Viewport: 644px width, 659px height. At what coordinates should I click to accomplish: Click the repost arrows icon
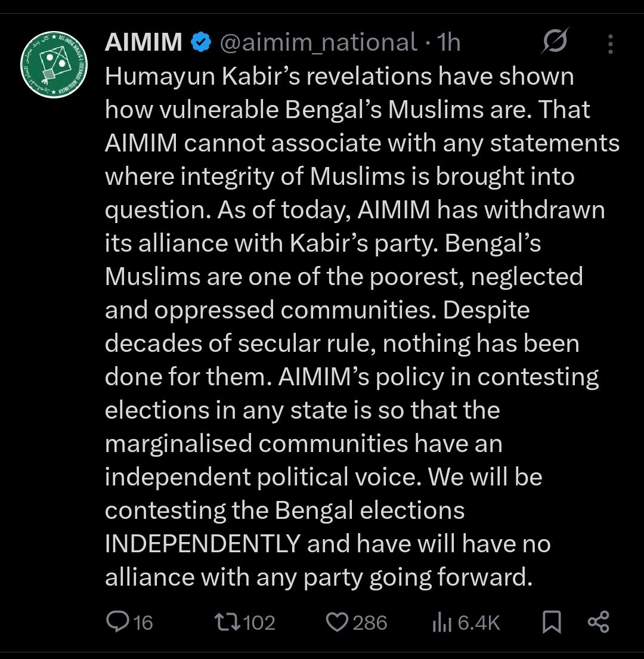point(227,622)
